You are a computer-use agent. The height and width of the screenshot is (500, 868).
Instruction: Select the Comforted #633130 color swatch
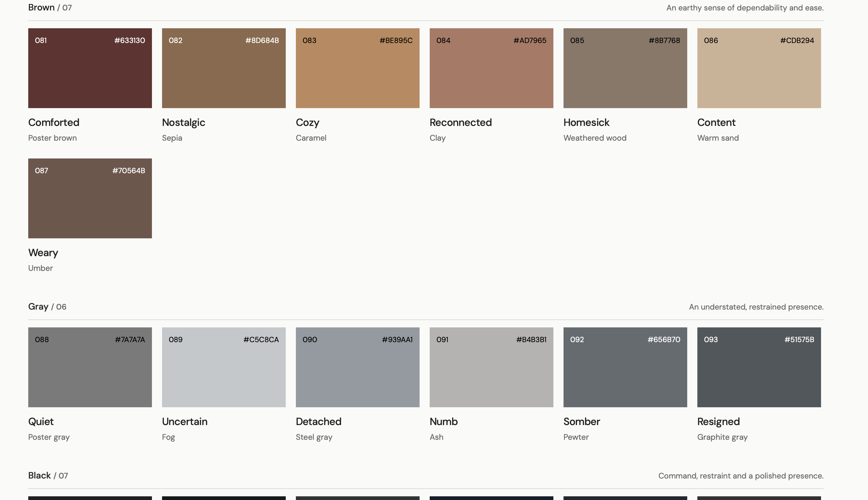click(x=90, y=68)
